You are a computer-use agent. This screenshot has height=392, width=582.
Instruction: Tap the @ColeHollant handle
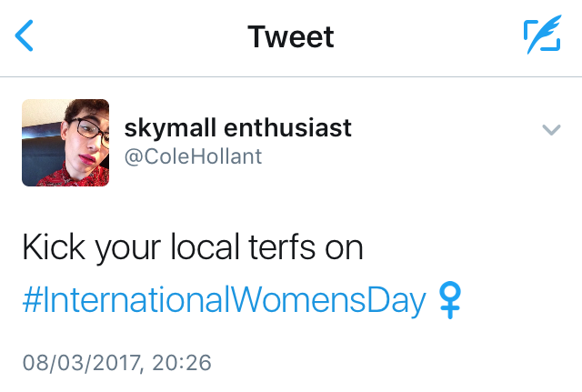click(193, 156)
